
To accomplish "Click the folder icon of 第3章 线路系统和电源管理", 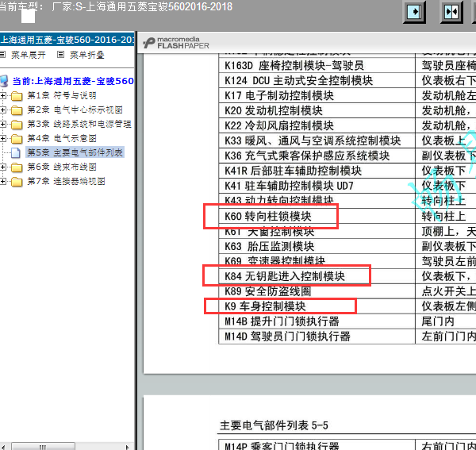I will tap(17, 125).
